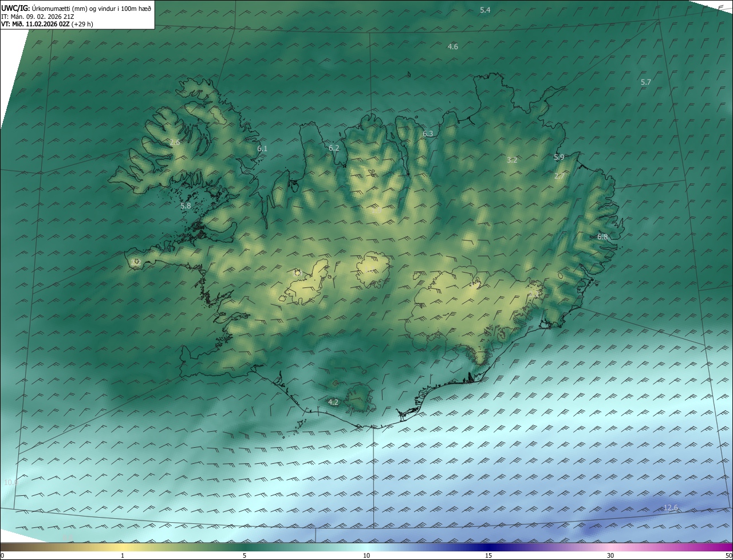Viewport: 733px width, 560px height.
Task: Select the 6.2 value label
Action: [334, 148]
